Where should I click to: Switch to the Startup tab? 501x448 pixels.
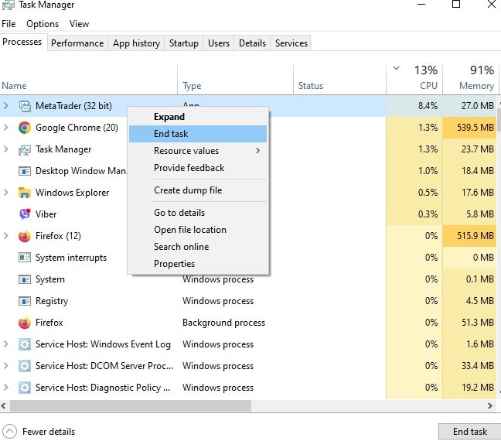click(184, 43)
